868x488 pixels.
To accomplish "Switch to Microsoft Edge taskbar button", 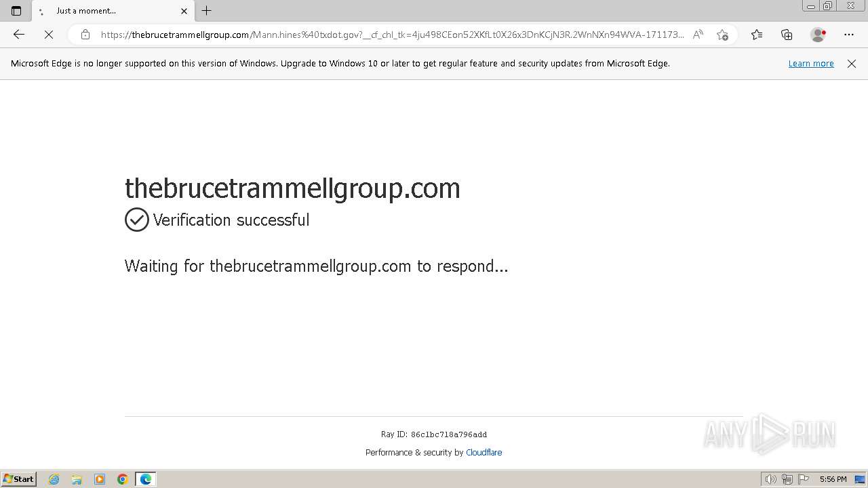I will click(146, 479).
